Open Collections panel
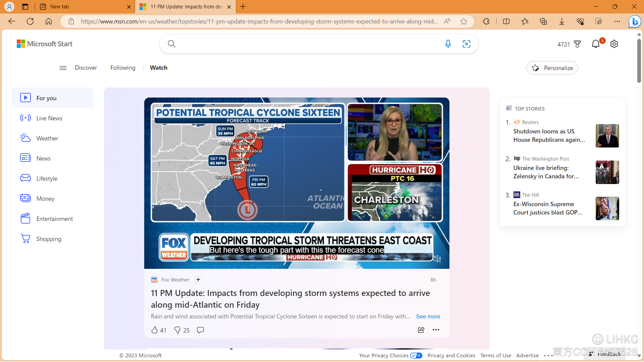The height and width of the screenshot is (362, 644). pyautogui.click(x=543, y=21)
